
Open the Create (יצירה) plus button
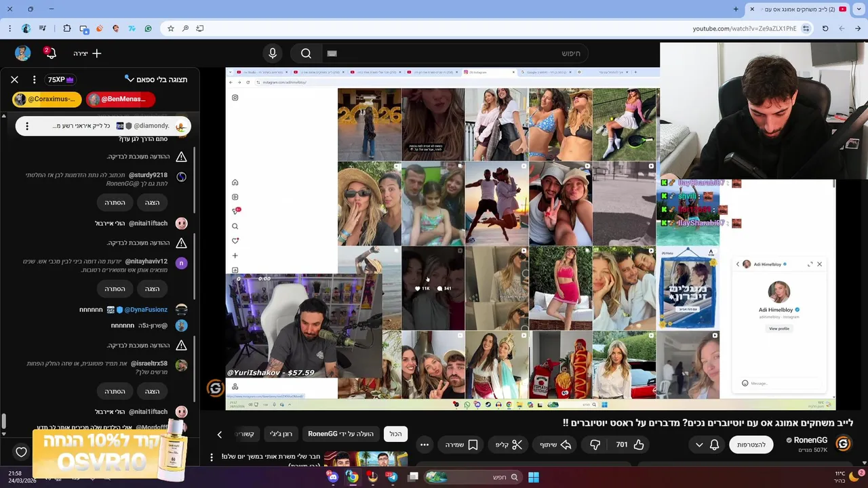coord(87,53)
